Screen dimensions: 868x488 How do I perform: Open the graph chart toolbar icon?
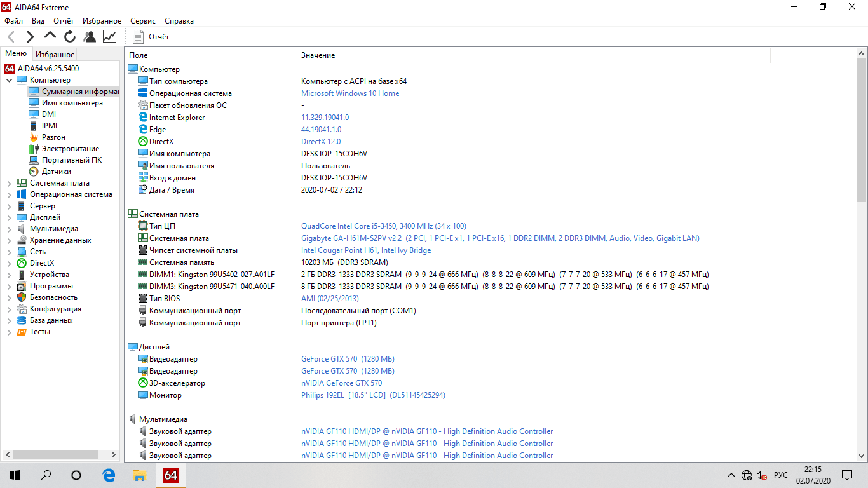click(109, 37)
